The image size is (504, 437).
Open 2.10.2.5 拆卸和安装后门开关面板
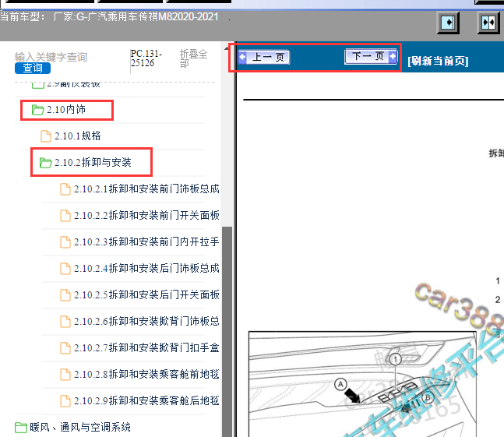click(x=146, y=294)
